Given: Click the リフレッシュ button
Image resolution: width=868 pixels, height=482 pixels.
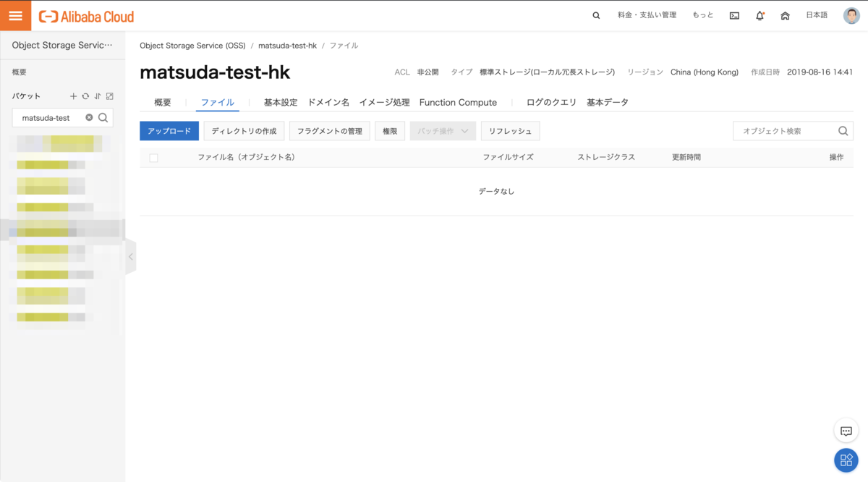Looking at the screenshot, I should pos(510,131).
